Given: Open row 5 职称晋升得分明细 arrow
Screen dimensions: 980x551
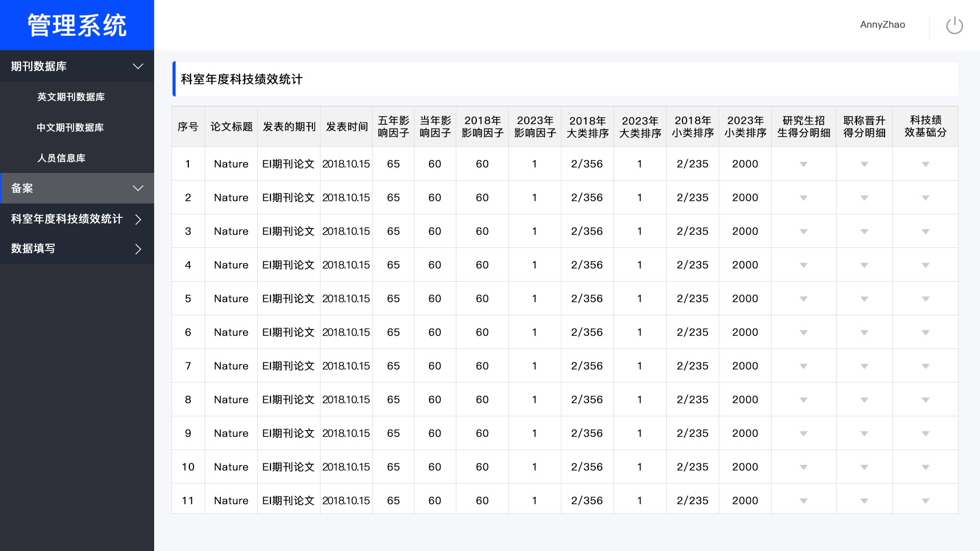Looking at the screenshot, I should (864, 299).
